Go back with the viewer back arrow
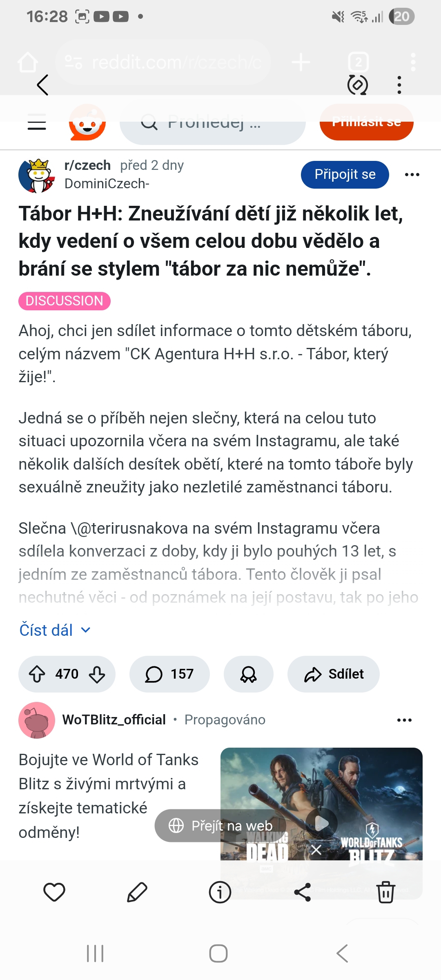The width and height of the screenshot is (441, 980). click(x=42, y=85)
